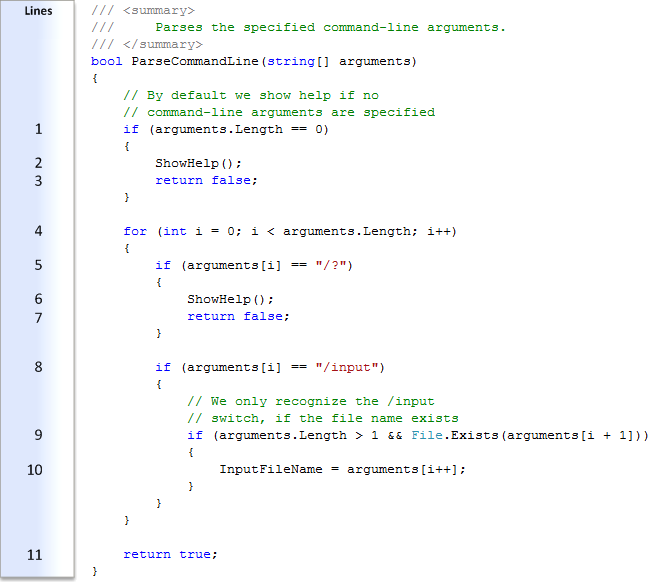Viewport: 666px width, 582px height.
Task: Click the method's opening brace
Action: (x=95, y=79)
